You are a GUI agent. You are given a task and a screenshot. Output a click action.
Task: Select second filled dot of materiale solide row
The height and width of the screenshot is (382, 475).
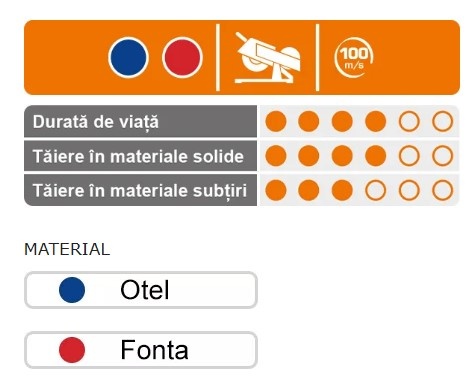pos(309,156)
